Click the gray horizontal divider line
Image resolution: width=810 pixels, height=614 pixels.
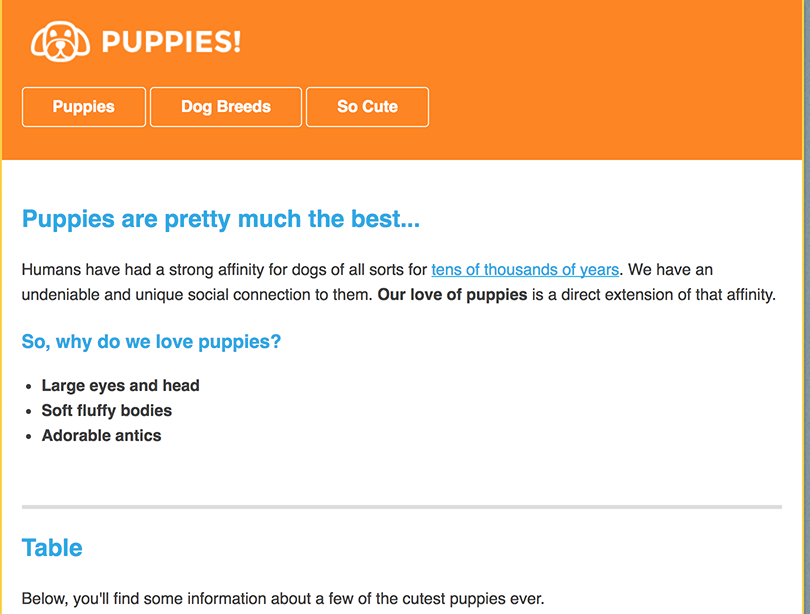[401, 508]
